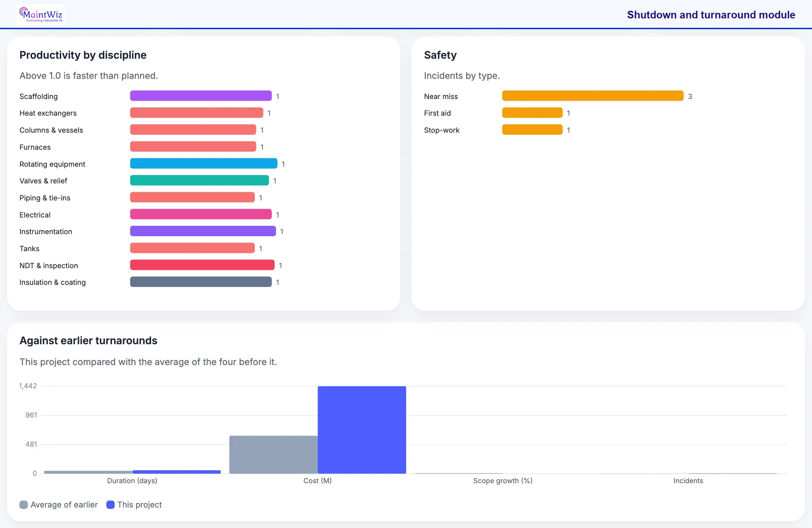Select the Near miss incidents bar
812x528 pixels.
tap(593, 96)
